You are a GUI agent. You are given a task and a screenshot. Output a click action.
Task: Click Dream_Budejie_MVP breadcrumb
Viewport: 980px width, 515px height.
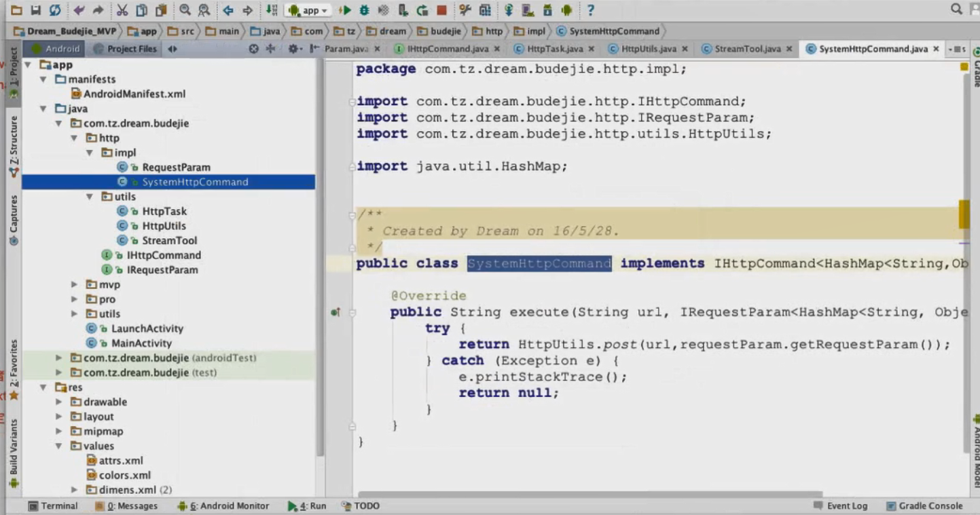(65, 31)
